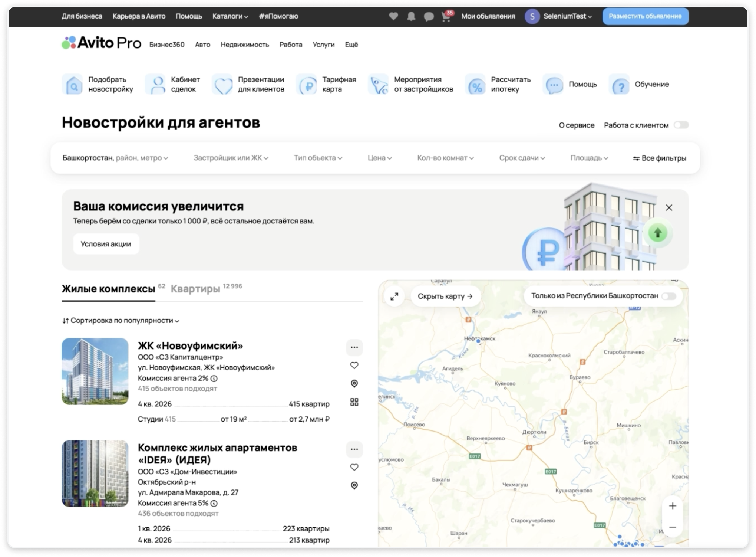The width and height of the screenshot is (756, 557).
Task: Show ЖК «Новоуфимский» location on map
Action: tap(354, 383)
